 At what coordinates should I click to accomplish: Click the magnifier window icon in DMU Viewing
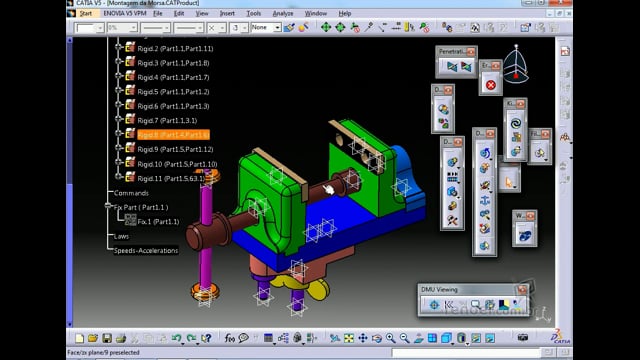[x=476, y=304]
